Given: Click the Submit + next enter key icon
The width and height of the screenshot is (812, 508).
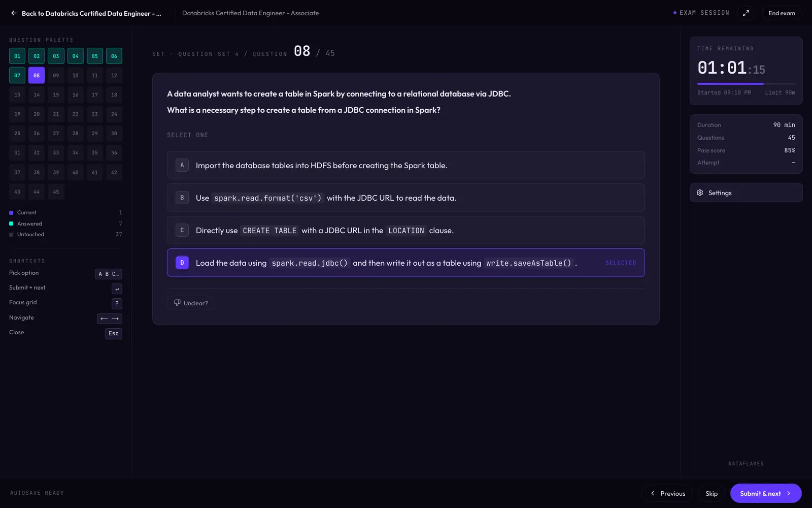Looking at the screenshot, I should click(x=117, y=289).
